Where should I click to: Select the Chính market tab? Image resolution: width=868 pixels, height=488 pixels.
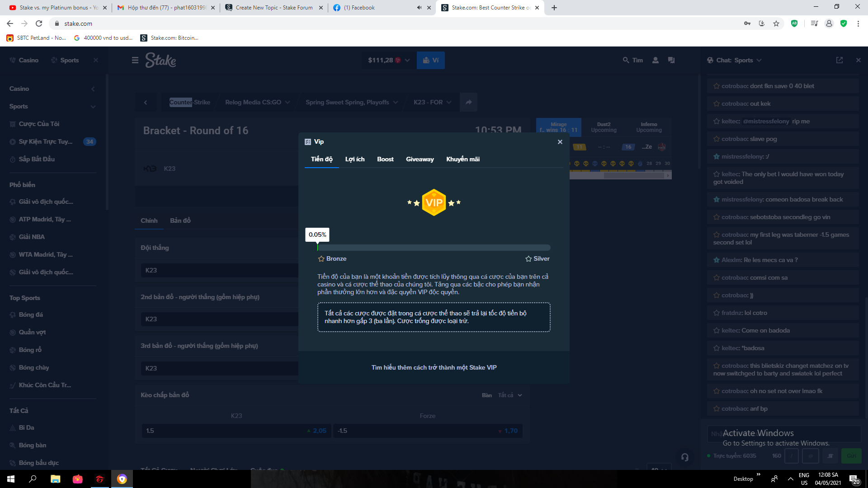(x=149, y=221)
